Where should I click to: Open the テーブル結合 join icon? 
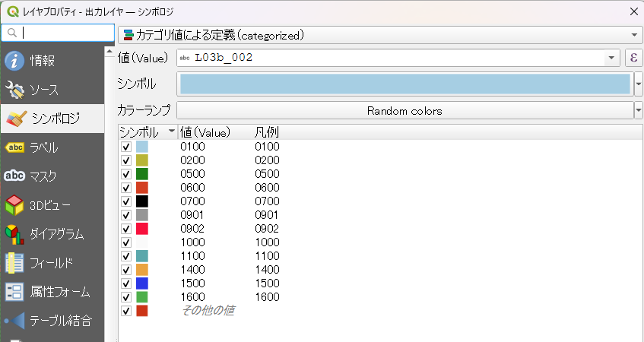(14, 321)
